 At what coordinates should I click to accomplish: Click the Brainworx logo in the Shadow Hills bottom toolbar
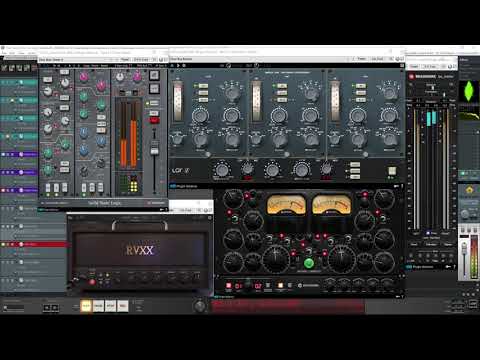(x=309, y=285)
